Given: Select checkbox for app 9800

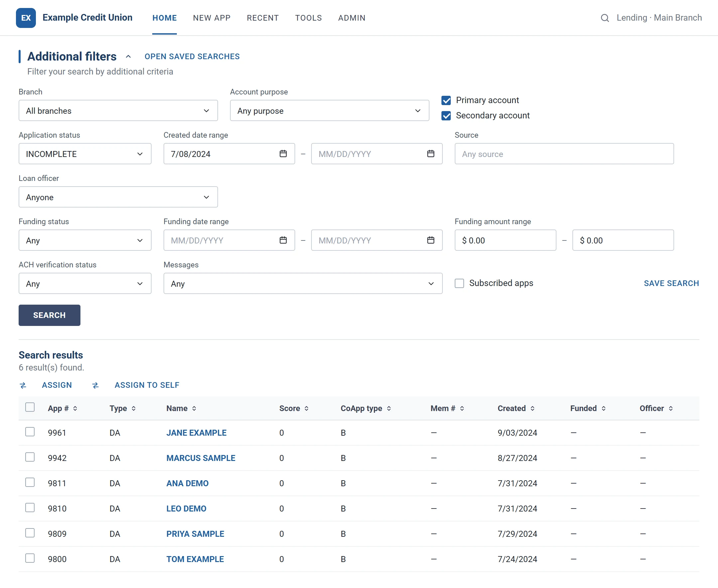Looking at the screenshot, I should [30, 558].
